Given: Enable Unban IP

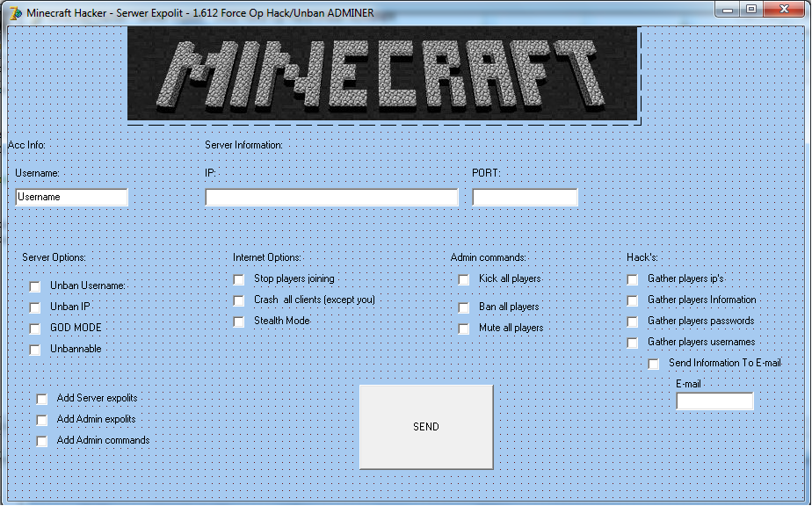Looking at the screenshot, I should 34,307.
